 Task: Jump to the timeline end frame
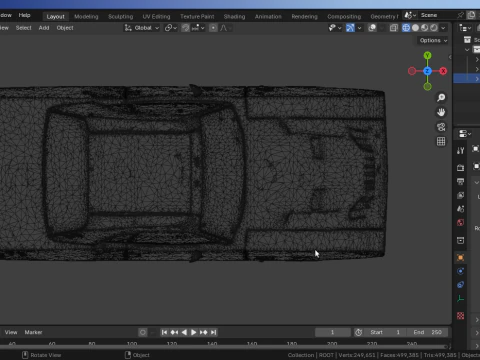[214, 332]
